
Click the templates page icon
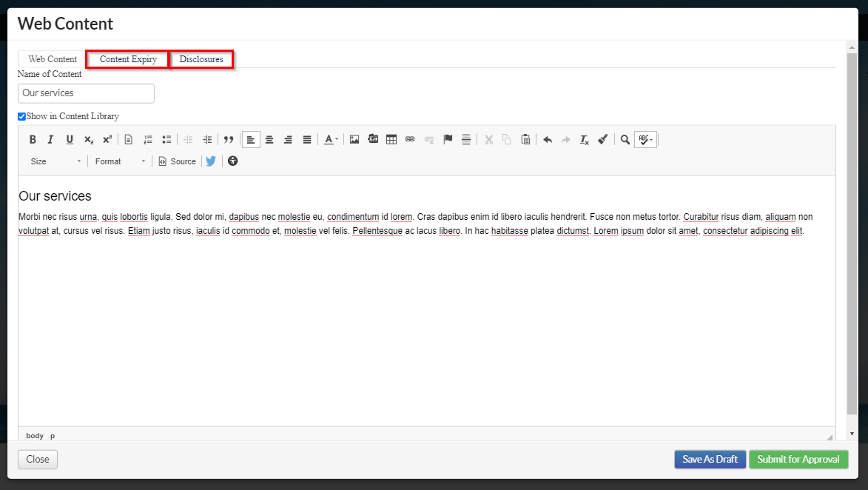(129, 140)
